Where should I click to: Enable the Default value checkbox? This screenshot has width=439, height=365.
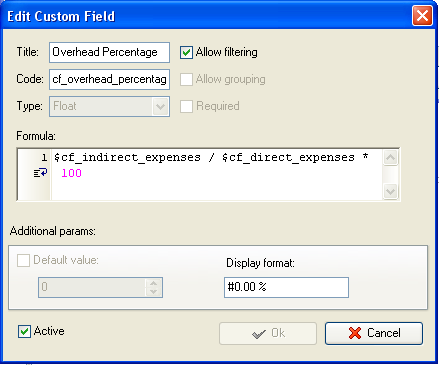pyautogui.click(x=23, y=260)
